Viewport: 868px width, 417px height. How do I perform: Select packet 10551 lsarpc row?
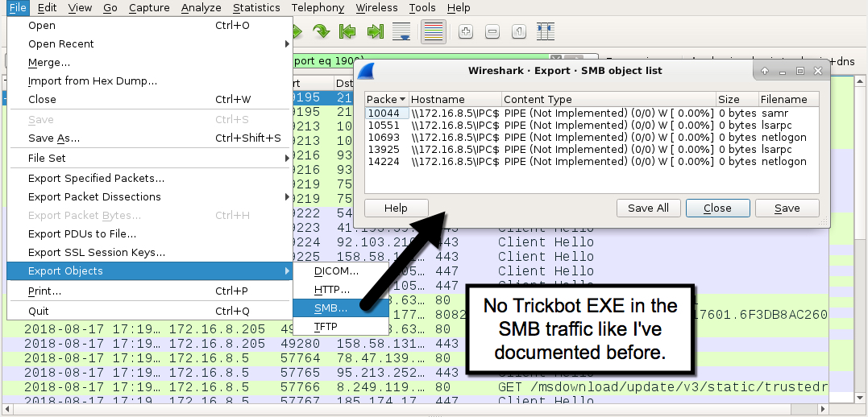click(x=592, y=125)
